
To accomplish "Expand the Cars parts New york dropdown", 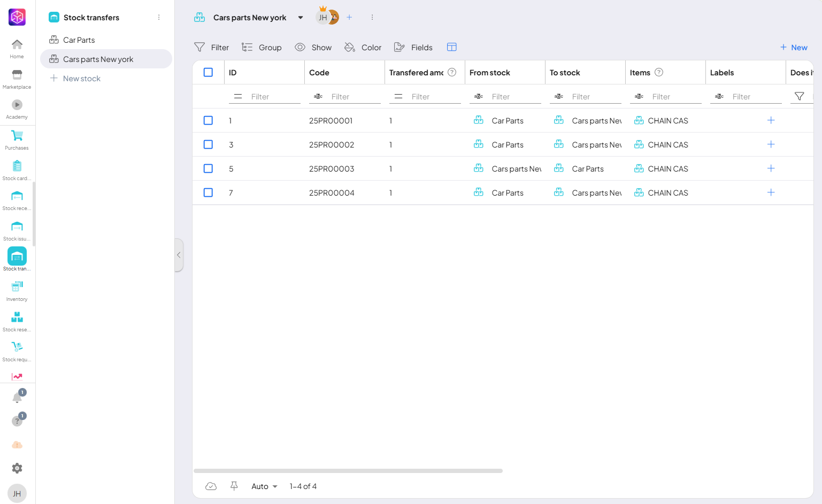I will point(301,18).
